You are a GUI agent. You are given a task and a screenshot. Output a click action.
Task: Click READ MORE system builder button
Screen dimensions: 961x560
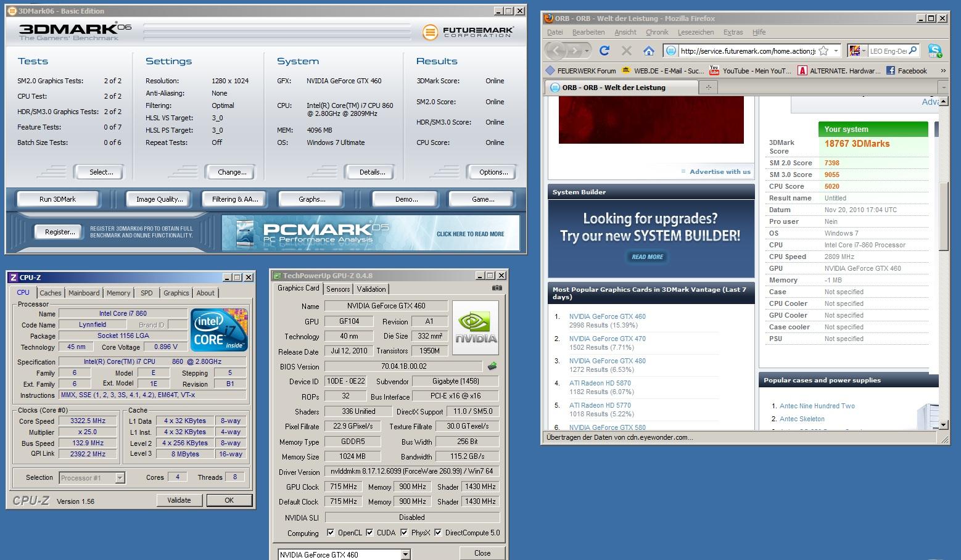[x=648, y=257]
